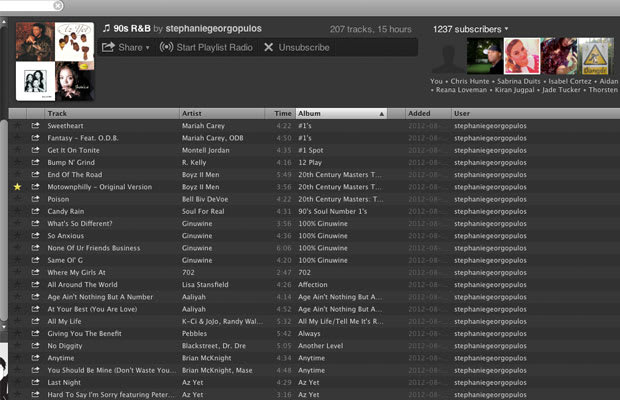
Task: Star the track Get It On Tonite
Action: click(x=17, y=150)
